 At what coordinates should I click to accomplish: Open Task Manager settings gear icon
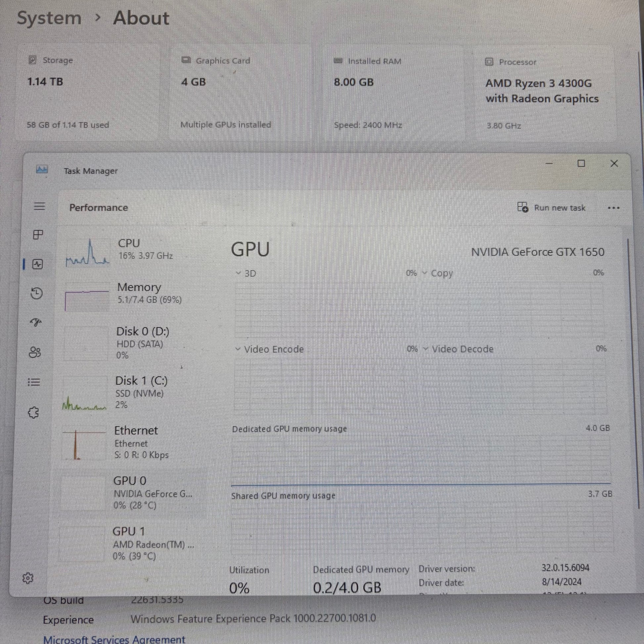point(28,578)
